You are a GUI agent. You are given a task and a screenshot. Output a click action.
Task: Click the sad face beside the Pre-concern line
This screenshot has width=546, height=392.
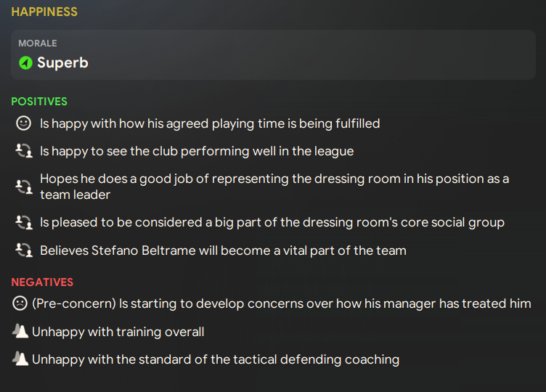19,303
